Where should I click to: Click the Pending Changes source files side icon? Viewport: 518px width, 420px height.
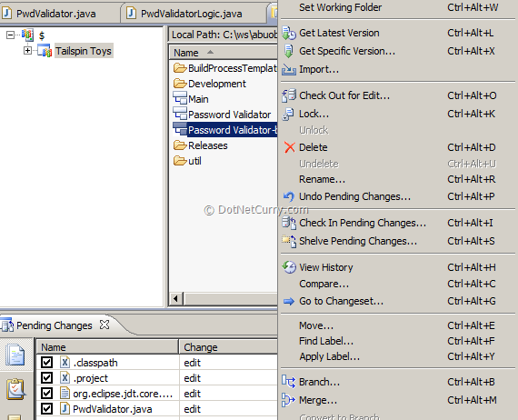click(15, 355)
